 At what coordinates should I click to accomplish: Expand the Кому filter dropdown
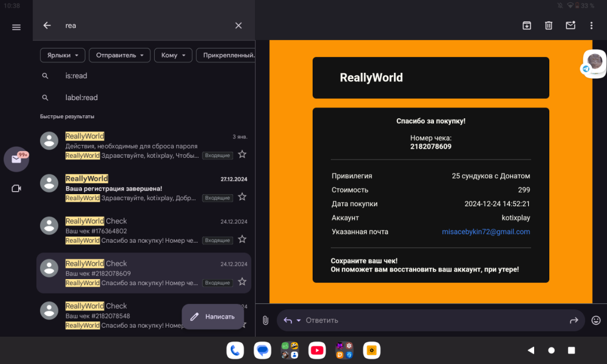[173, 55]
